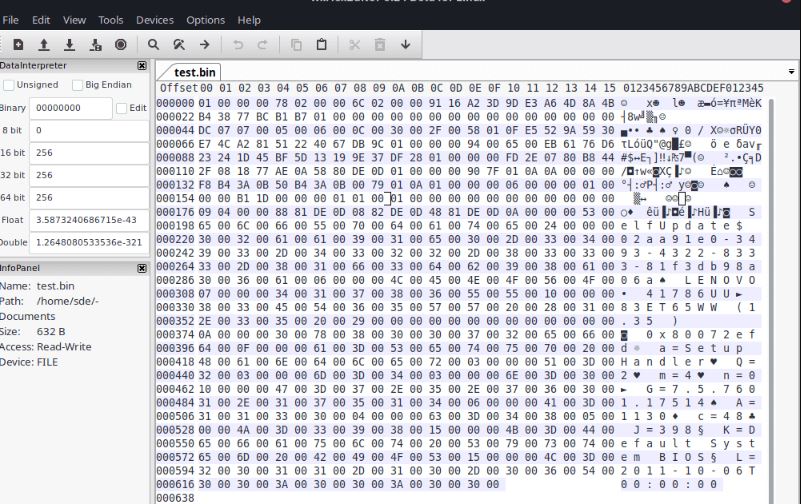Click the Copy toolbar icon
Screen dimensions: 801x504
point(296,45)
